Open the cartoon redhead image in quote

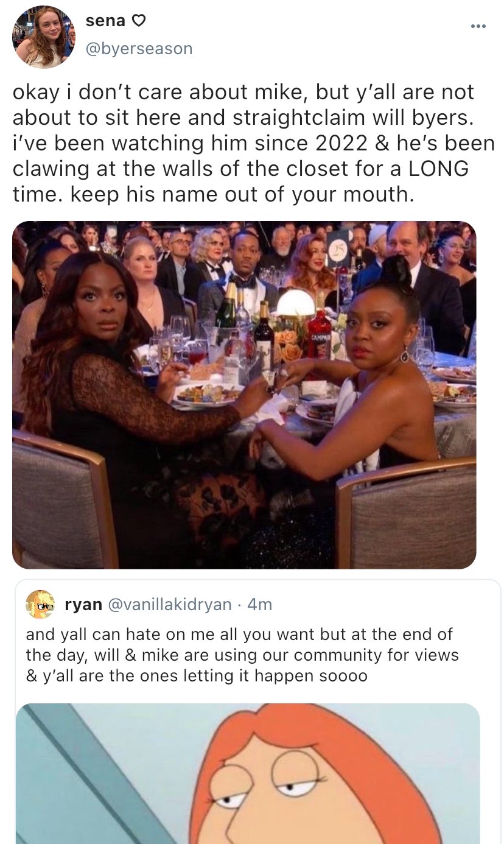pos(247,773)
